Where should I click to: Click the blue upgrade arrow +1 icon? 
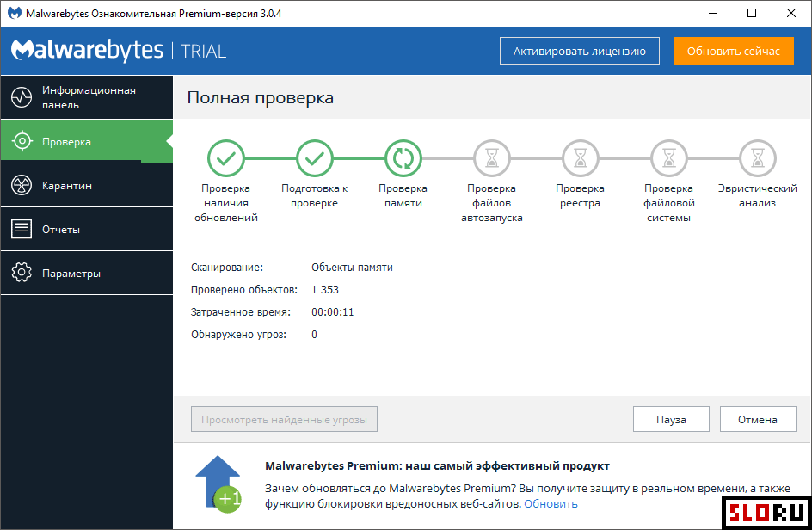tap(218, 484)
